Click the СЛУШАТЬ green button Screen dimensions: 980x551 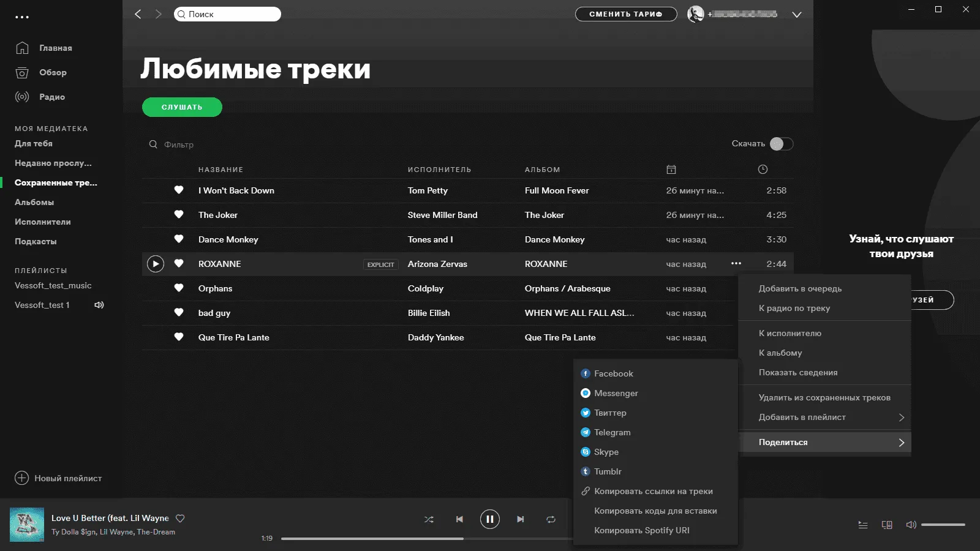182,107
